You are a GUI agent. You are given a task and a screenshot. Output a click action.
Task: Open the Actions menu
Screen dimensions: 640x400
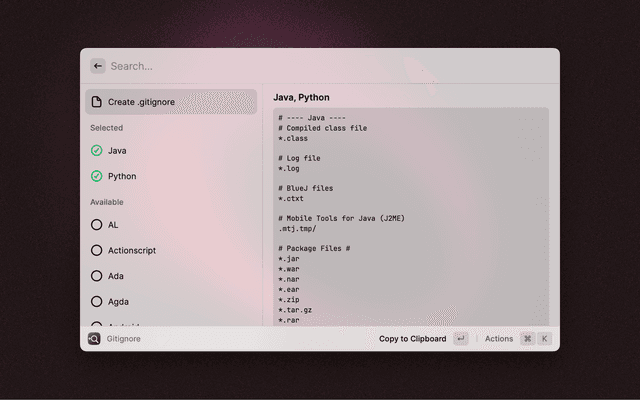coord(498,339)
